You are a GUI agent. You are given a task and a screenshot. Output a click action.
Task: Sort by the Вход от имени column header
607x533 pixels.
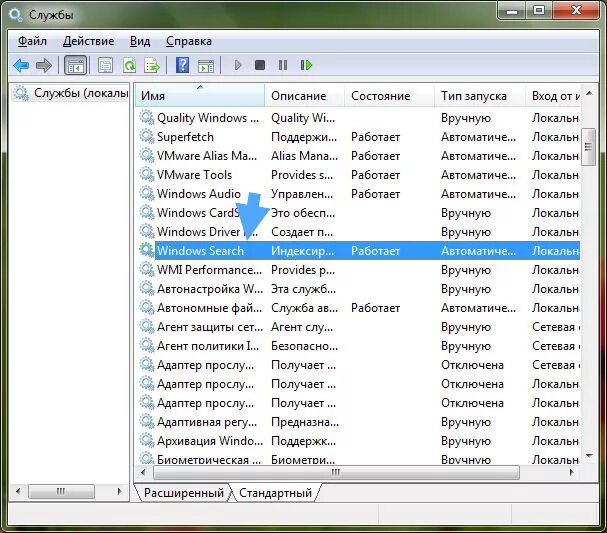point(553,96)
